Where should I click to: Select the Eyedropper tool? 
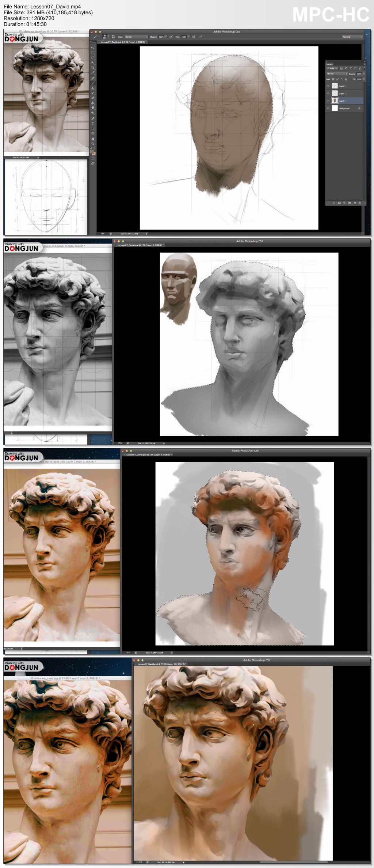click(93, 73)
